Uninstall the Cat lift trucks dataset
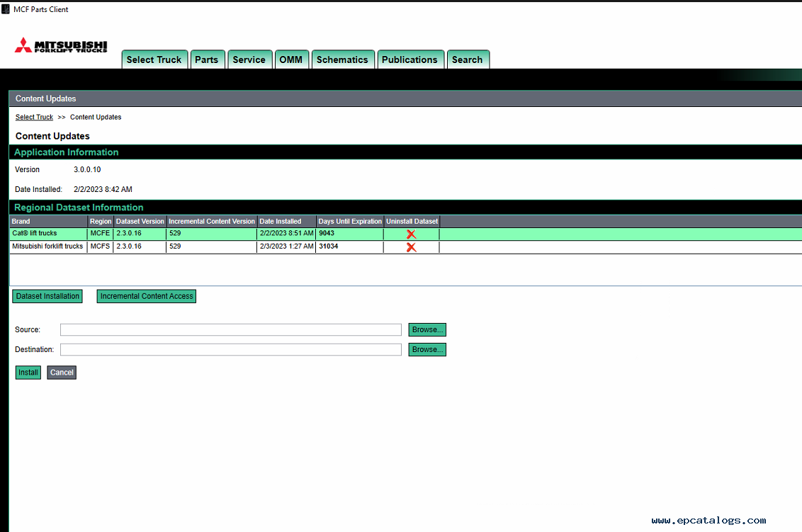Image resolution: width=802 pixels, height=532 pixels. [x=411, y=234]
